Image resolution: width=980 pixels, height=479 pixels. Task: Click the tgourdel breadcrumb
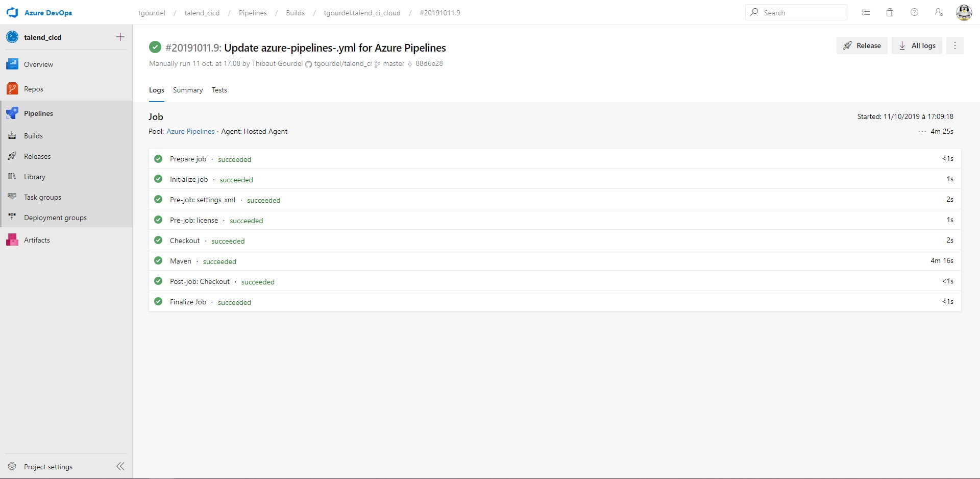pyautogui.click(x=152, y=13)
